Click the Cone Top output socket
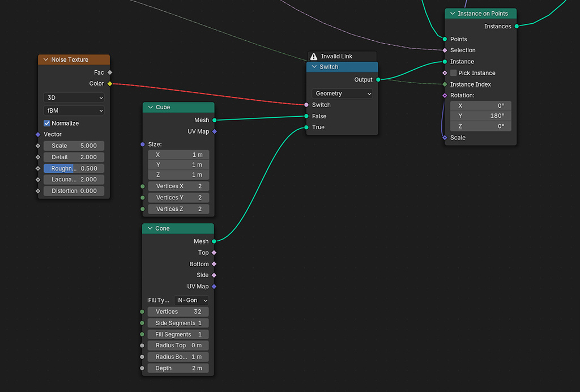This screenshot has height=392, width=580. (x=214, y=253)
